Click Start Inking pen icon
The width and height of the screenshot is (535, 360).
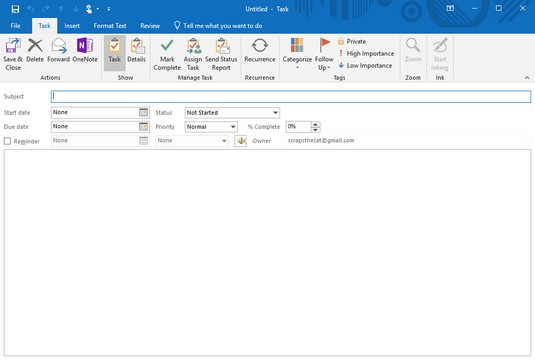pos(440,55)
